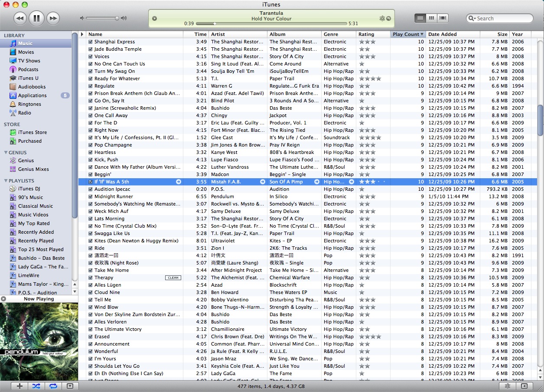Hide the artwork viewer panel

pyautogui.click(x=70, y=386)
